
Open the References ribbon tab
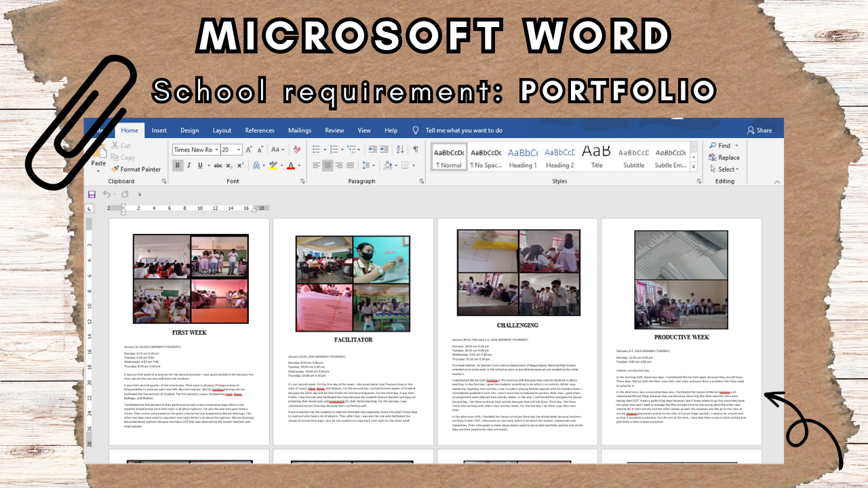point(260,130)
